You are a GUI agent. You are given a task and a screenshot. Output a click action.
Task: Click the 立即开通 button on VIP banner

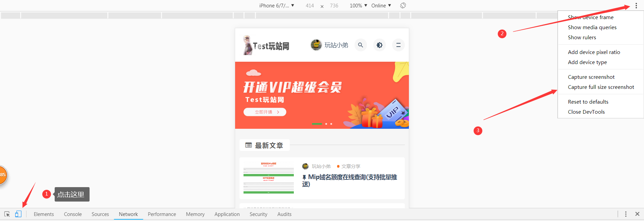265,112
